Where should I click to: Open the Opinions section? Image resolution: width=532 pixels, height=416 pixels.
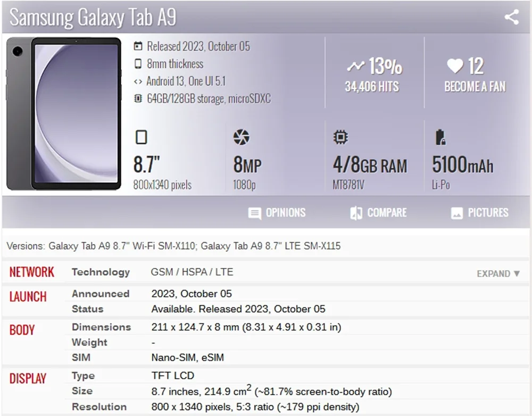coord(277,213)
